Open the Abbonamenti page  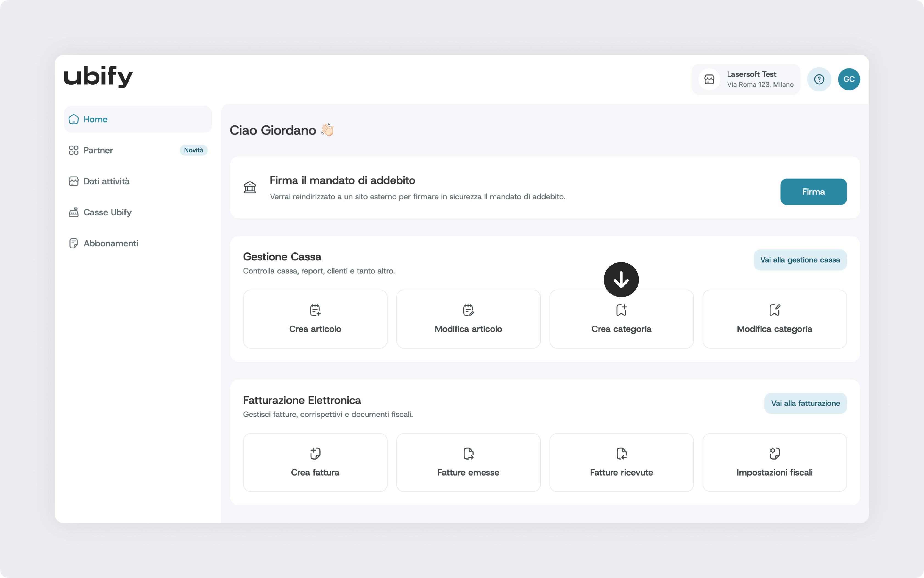pos(110,243)
